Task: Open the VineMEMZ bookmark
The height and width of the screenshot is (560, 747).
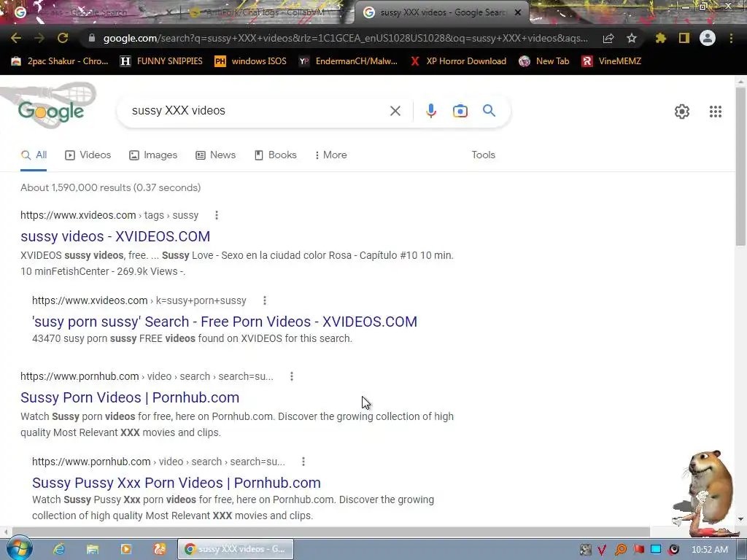Action: 611,61
